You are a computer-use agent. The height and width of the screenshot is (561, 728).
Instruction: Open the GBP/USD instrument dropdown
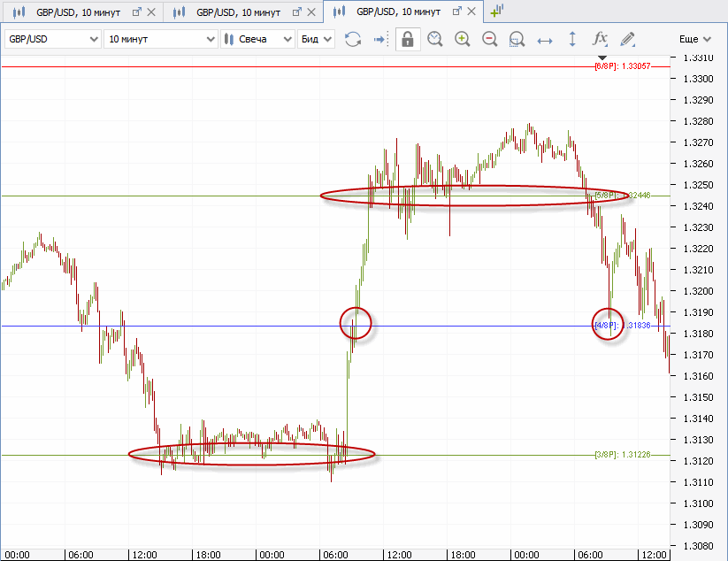51,39
